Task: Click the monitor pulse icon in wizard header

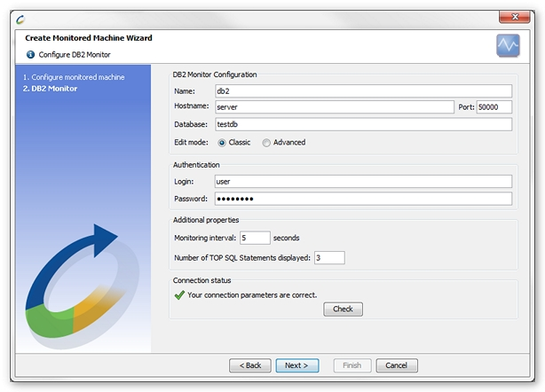Action: 508,45
